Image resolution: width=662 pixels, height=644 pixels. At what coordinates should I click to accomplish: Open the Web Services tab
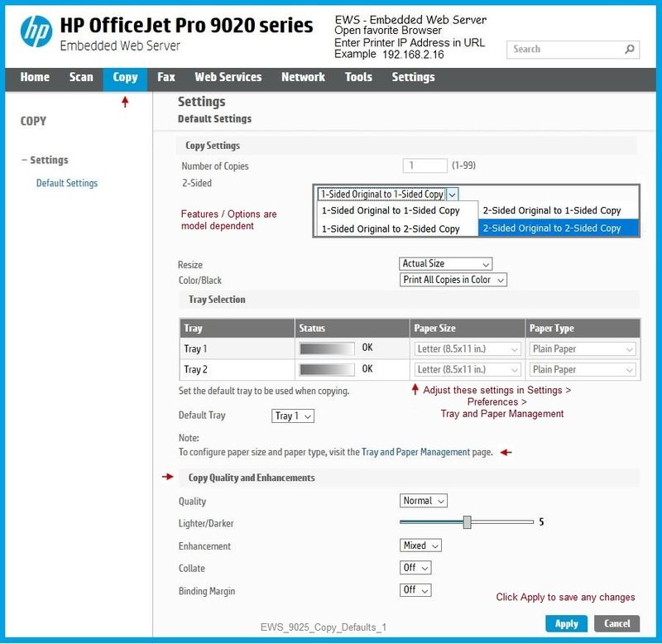pyautogui.click(x=228, y=77)
